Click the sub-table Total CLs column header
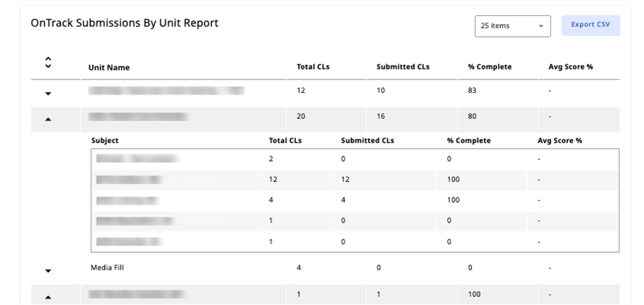Image resolution: width=644 pixels, height=305 pixels. tap(285, 140)
